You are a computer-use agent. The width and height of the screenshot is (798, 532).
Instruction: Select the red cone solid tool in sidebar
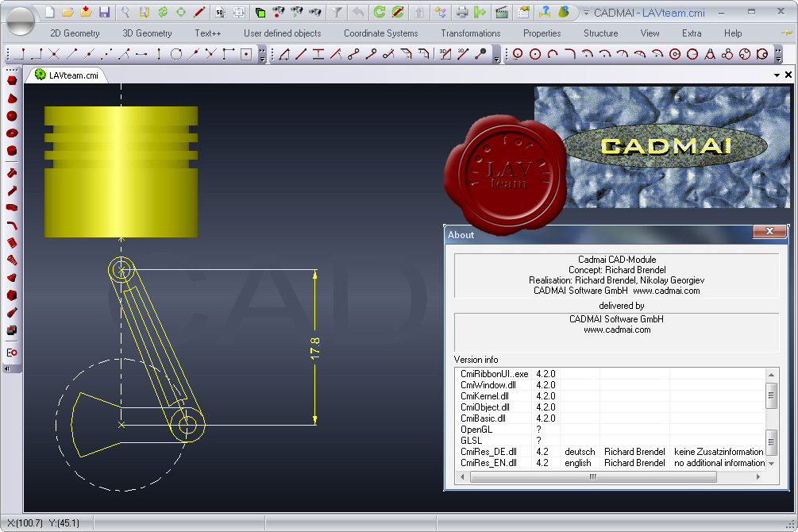coord(12,98)
